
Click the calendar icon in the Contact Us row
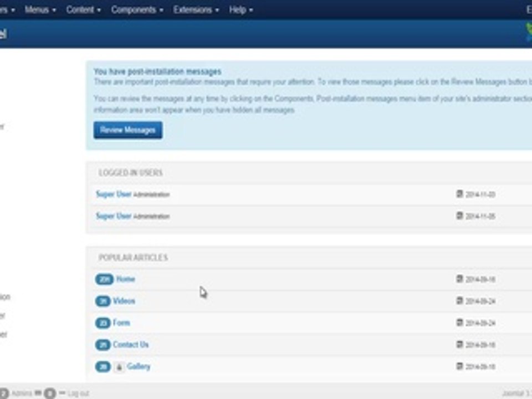459,344
